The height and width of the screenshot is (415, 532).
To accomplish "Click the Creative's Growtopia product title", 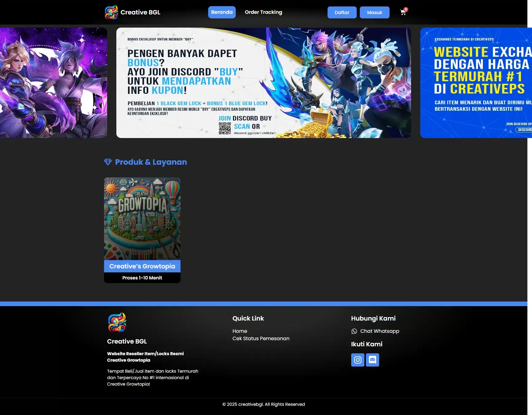I will coord(142,266).
